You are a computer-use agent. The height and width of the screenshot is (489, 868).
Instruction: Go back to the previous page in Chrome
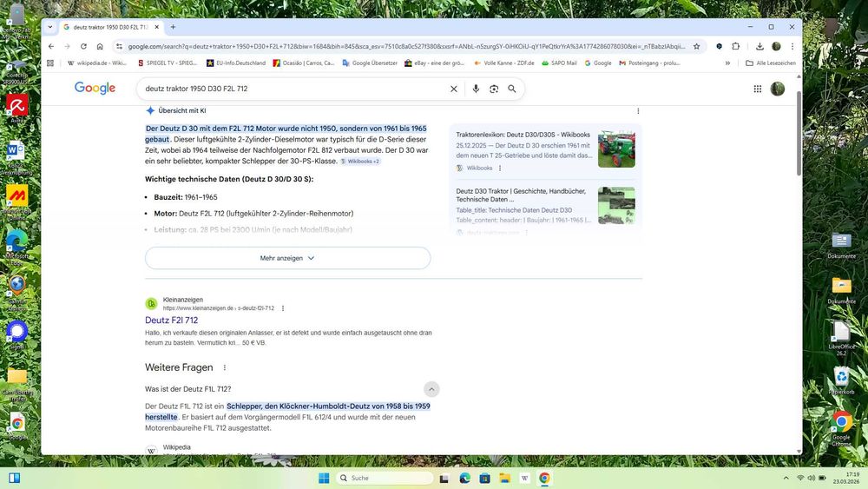pos(51,47)
